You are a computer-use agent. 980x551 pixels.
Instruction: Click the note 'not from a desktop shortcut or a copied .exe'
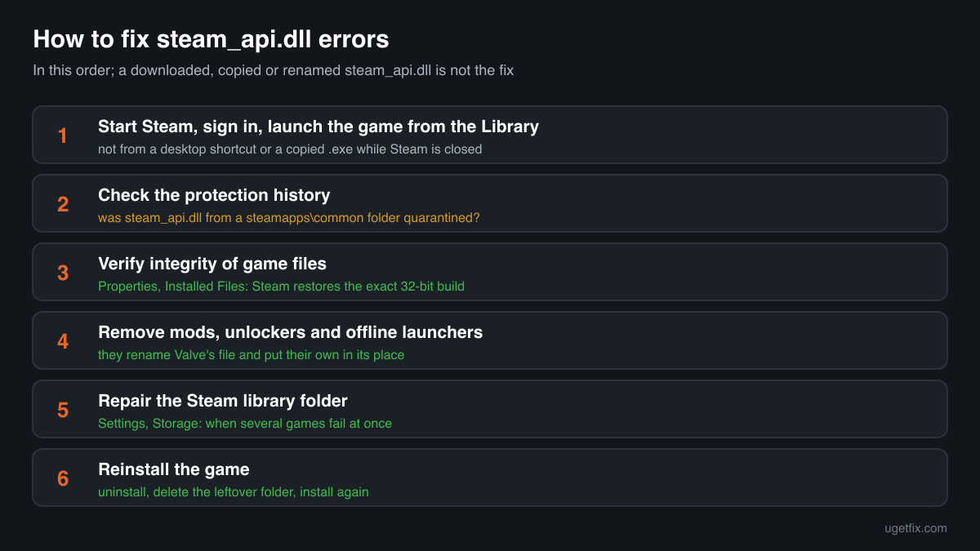(x=290, y=149)
